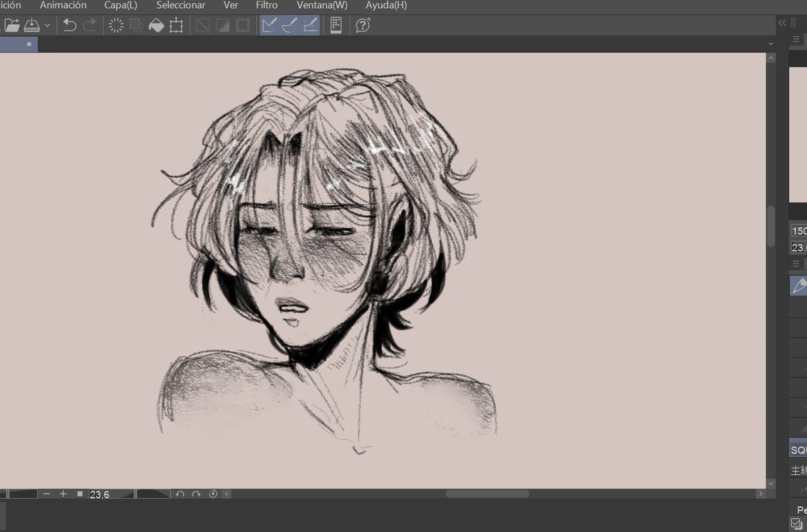
Task: Open a file with the folder icon
Action: 11,26
